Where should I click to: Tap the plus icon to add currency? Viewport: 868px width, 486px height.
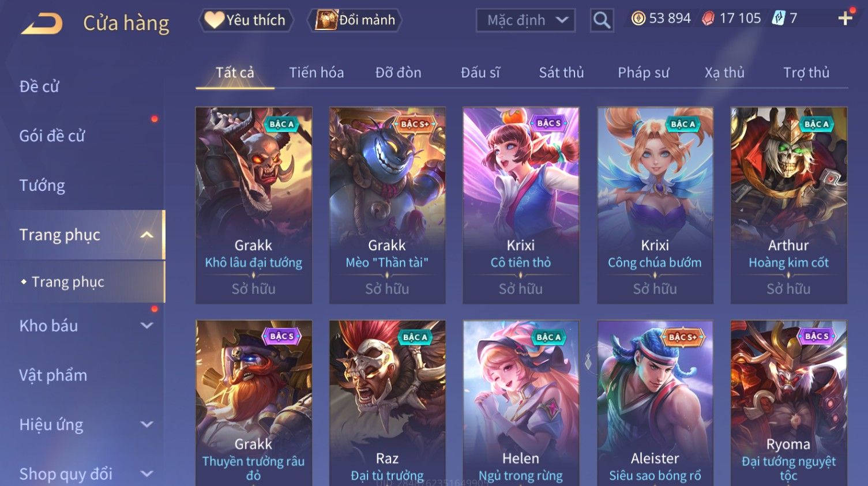pos(845,18)
